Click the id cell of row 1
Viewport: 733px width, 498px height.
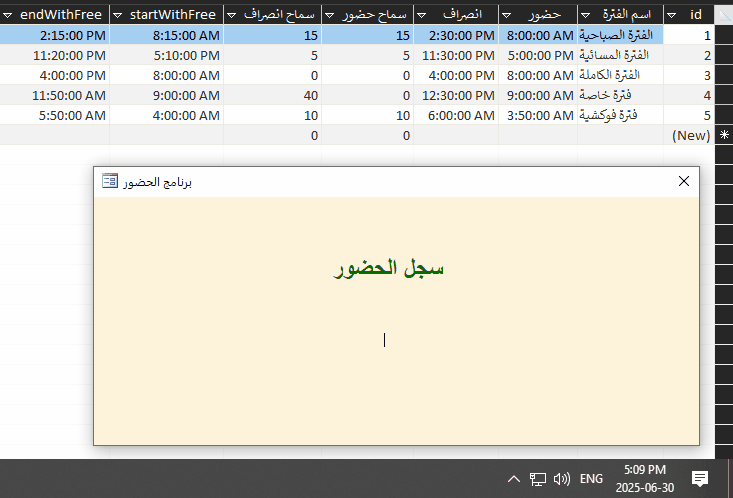click(689, 35)
